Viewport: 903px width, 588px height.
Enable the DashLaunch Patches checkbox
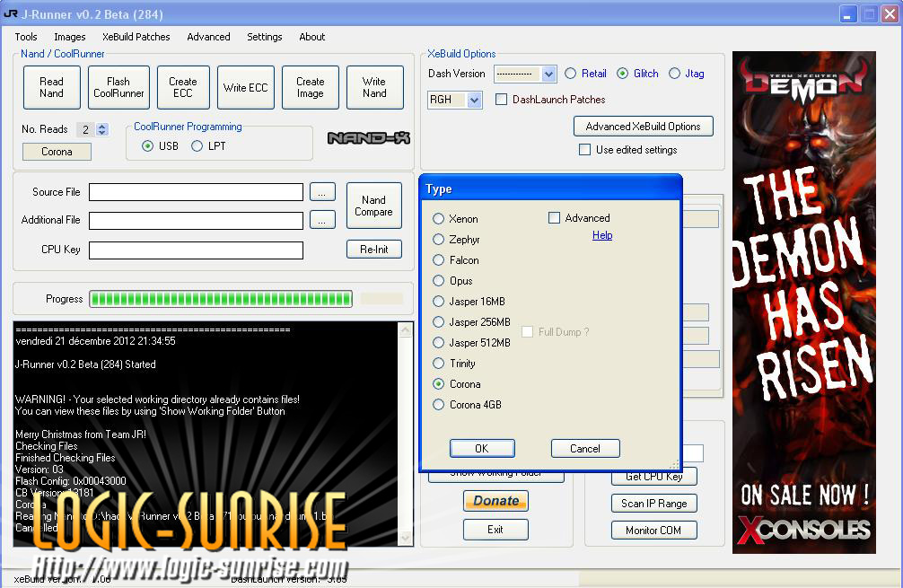pyautogui.click(x=502, y=100)
